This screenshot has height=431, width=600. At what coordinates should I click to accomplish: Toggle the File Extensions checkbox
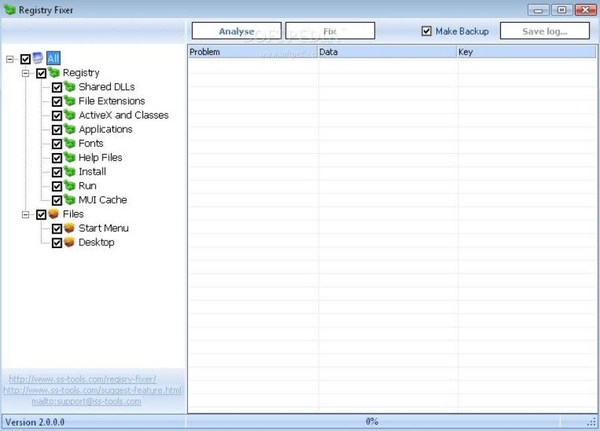pyautogui.click(x=57, y=101)
